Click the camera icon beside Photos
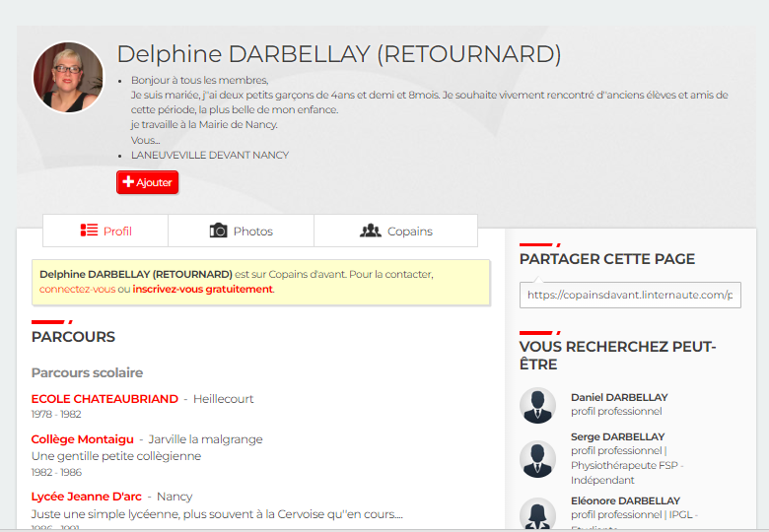 click(218, 231)
